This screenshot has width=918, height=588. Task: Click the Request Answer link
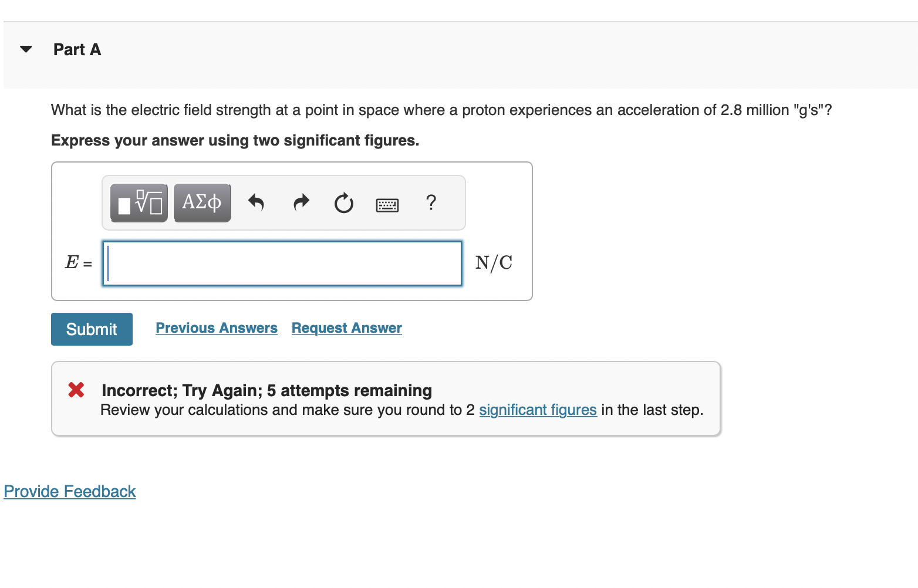(346, 328)
